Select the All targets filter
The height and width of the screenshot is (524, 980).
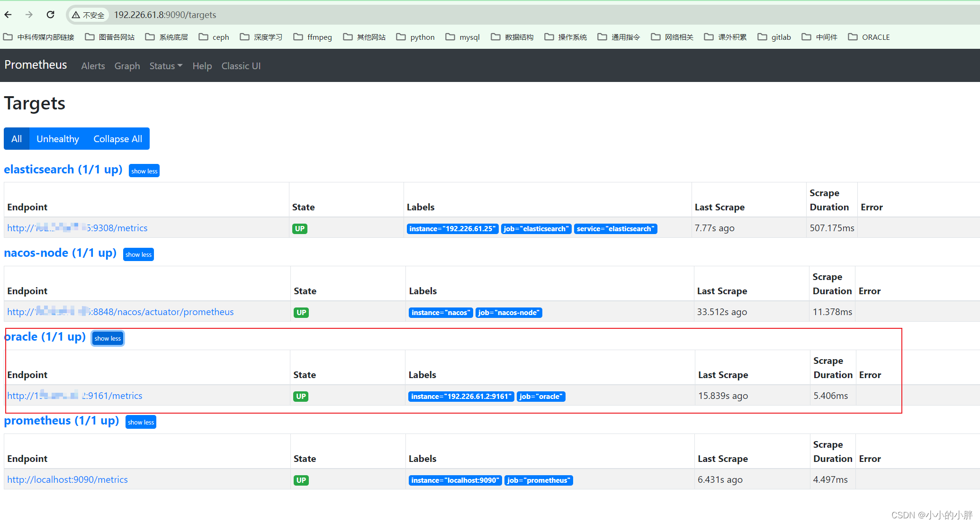(x=17, y=139)
